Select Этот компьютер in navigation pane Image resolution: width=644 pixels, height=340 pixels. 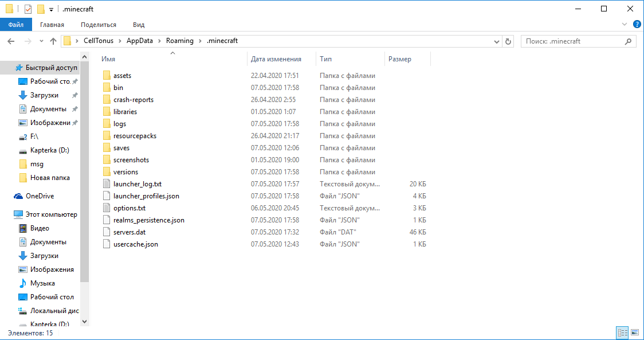pos(46,214)
